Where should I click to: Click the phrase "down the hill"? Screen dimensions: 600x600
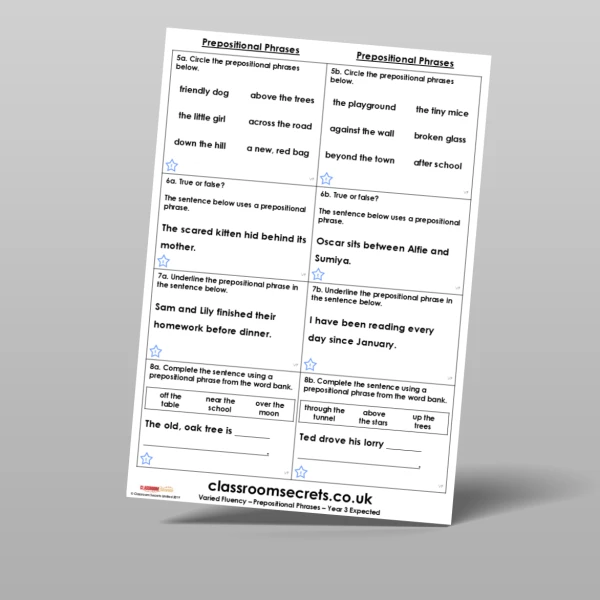click(200, 144)
